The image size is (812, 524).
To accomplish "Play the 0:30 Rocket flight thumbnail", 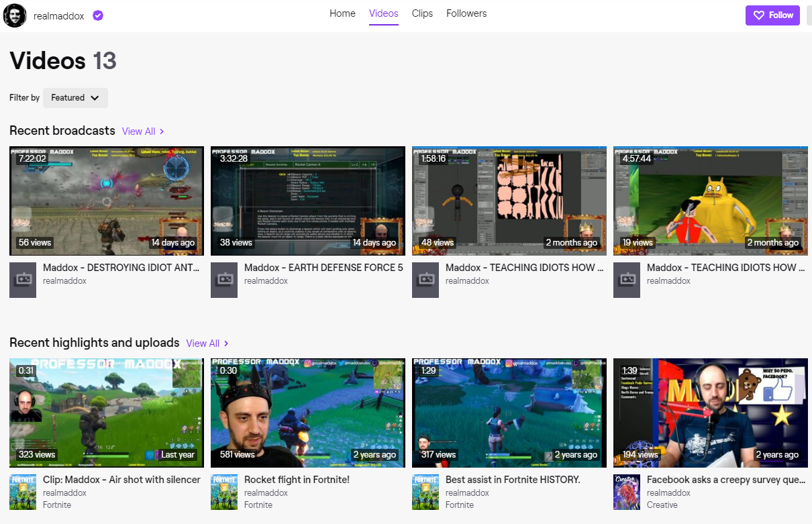I will 308,413.
